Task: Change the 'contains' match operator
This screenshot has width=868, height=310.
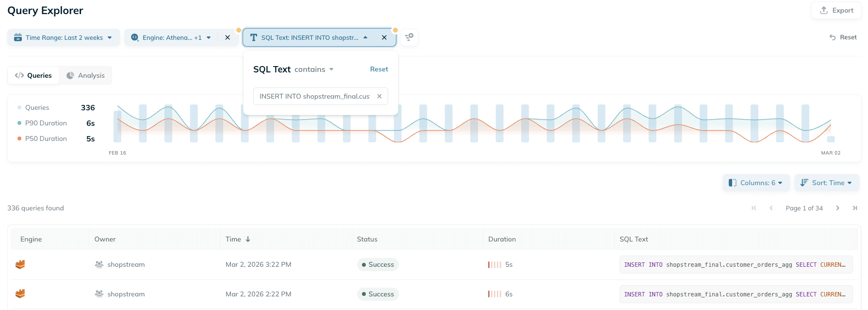Action: click(313, 69)
